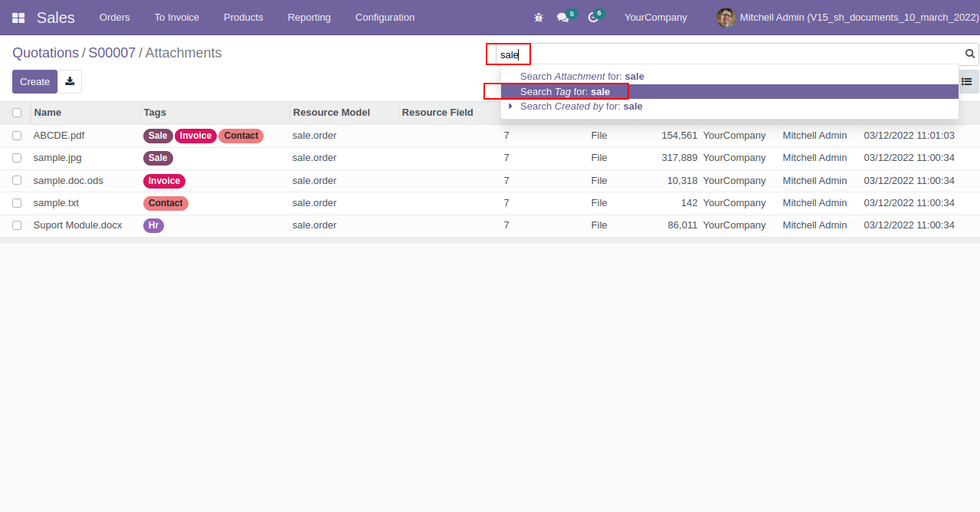Open the Reporting menu
This screenshot has height=512, width=980.
click(x=310, y=18)
